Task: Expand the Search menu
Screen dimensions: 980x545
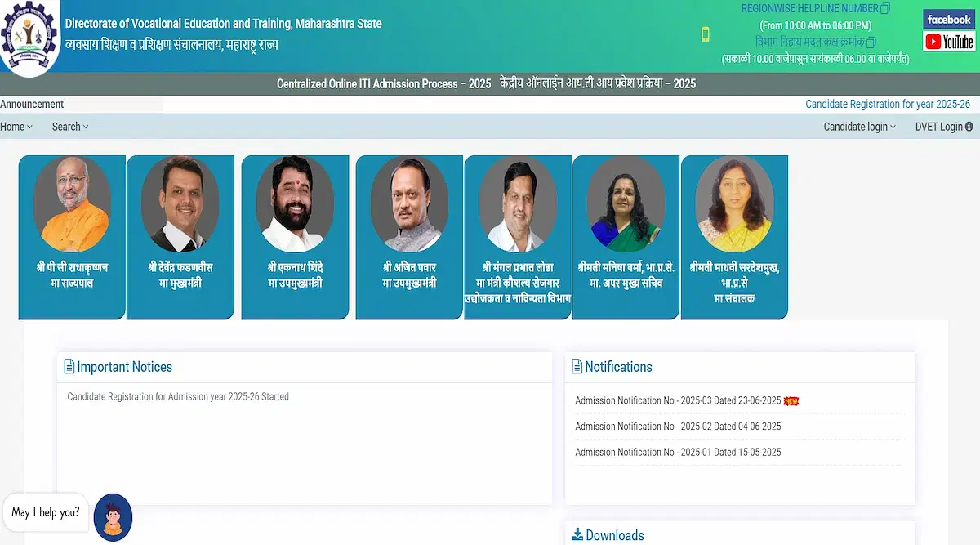Action: pyautogui.click(x=70, y=127)
